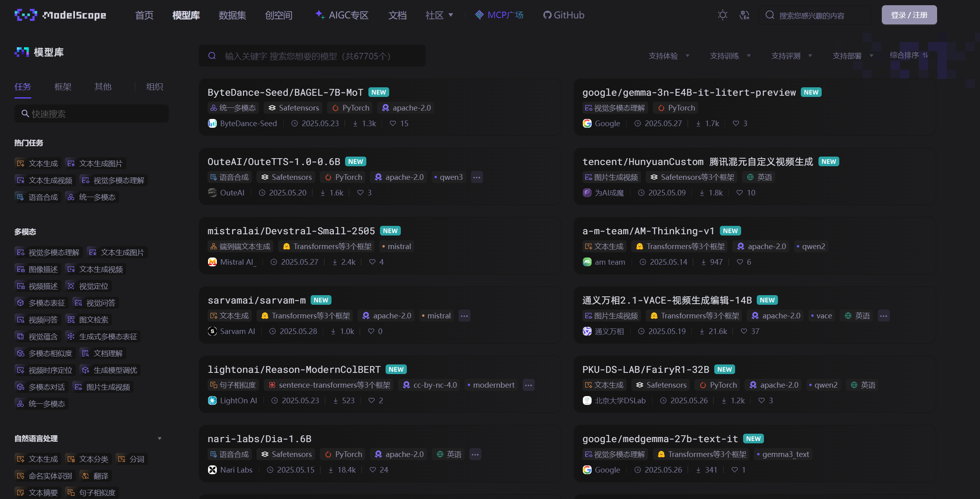Toggle the light/dark theme sun icon
This screenshot has height=499, width=980.
tap(722, 15)
